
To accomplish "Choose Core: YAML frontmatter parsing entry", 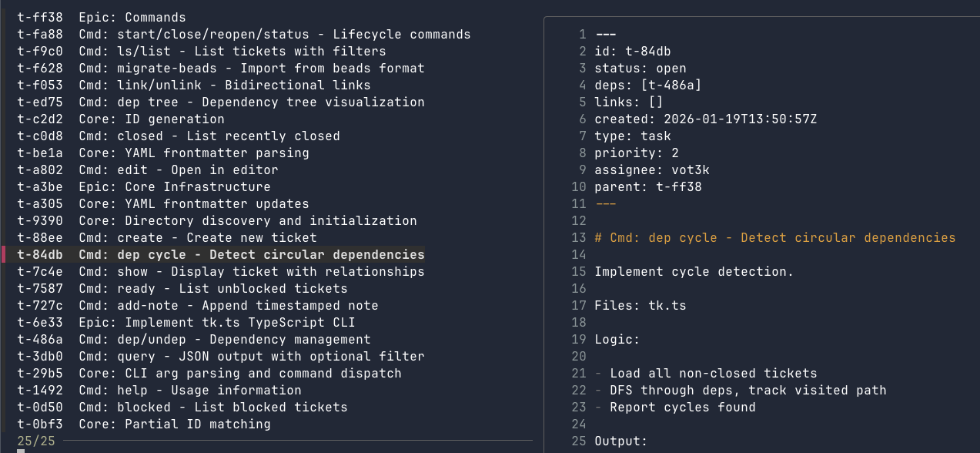I will [162, 153].
